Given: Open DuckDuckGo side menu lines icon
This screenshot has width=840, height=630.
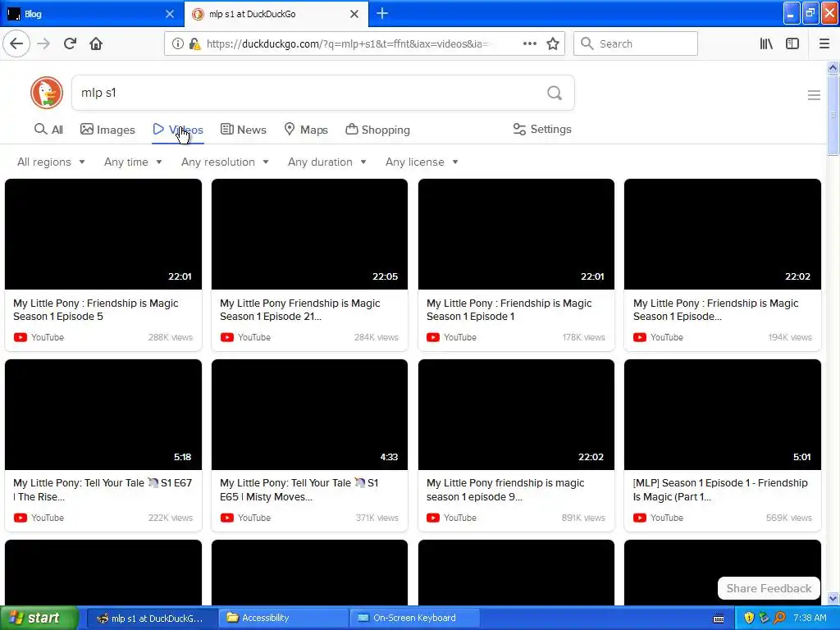Looking at the screenshot, I should [x=814, y=95].
